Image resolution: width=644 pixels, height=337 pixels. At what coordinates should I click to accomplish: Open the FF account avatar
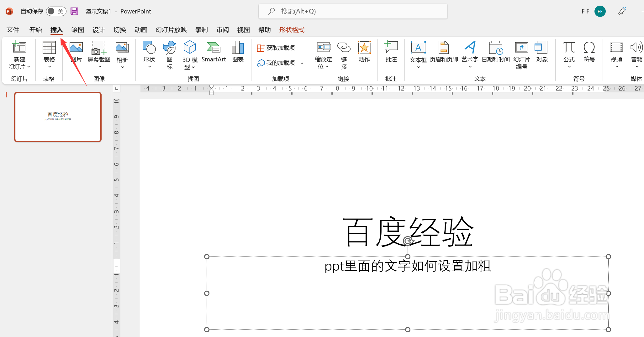[x=600, y=11]
